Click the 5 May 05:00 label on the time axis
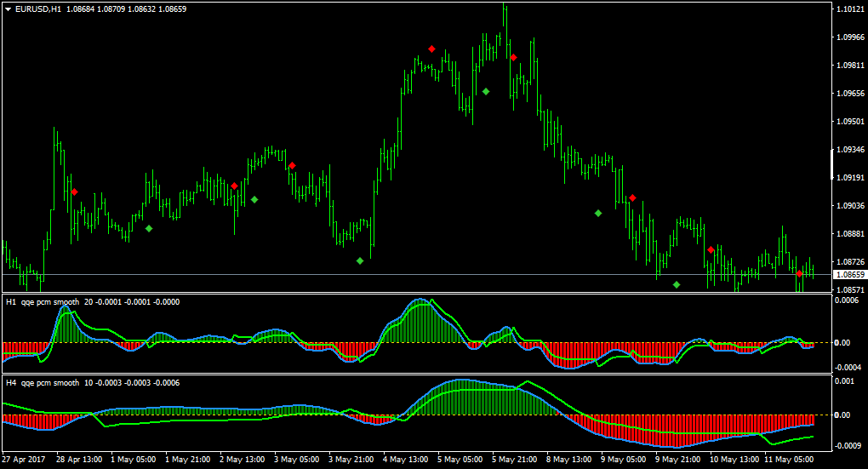The height and width of the screenshot is (469, 868). point(460,459)
